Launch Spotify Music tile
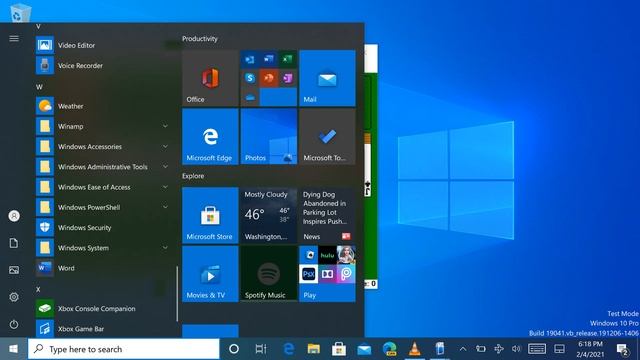 (269, 274)
